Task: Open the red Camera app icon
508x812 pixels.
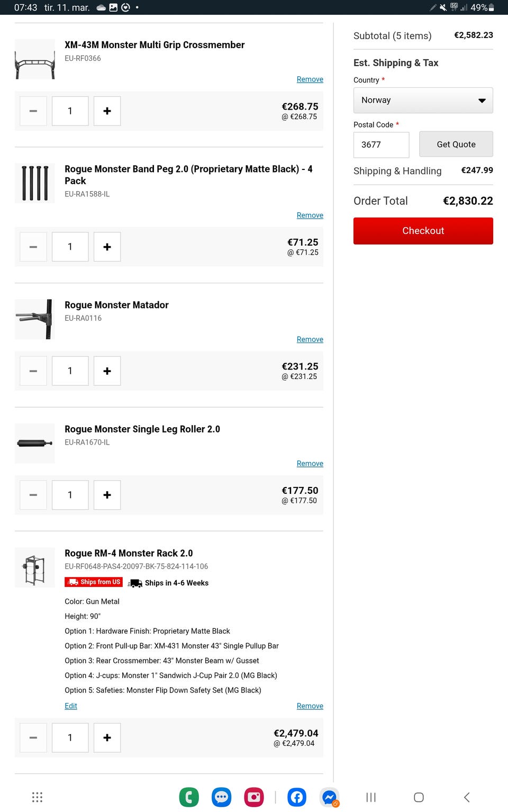Action: [x=254, y=797]
